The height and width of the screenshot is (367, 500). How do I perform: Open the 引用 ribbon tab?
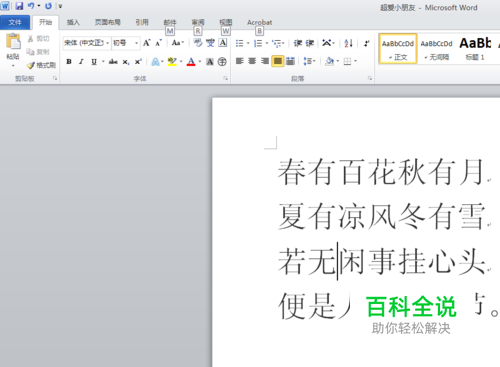coord(142,22)
